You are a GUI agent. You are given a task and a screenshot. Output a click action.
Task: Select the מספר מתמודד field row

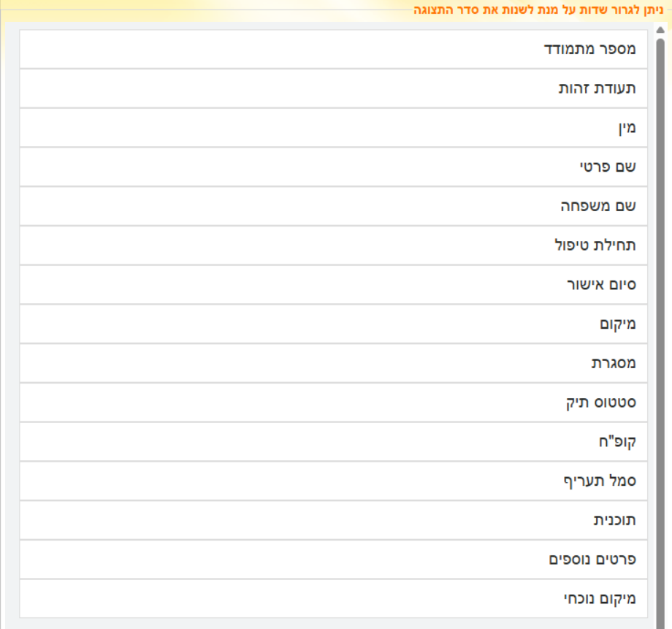coord(333,50)
